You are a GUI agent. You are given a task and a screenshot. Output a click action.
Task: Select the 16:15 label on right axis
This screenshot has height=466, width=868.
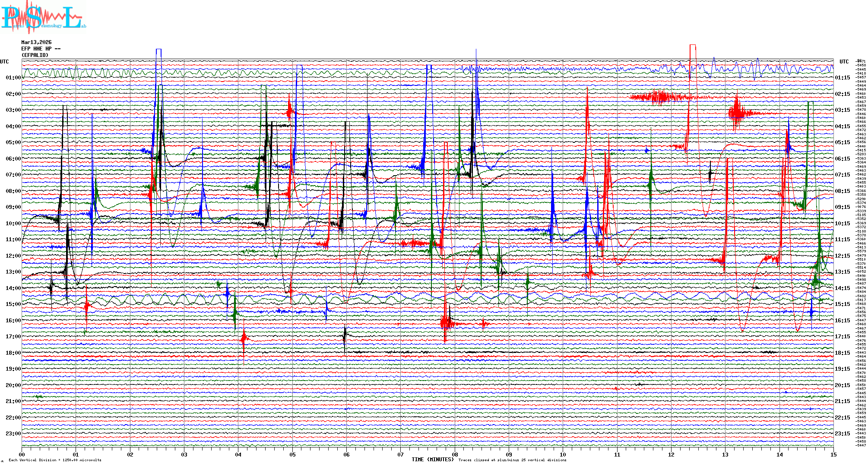[842, 321]
